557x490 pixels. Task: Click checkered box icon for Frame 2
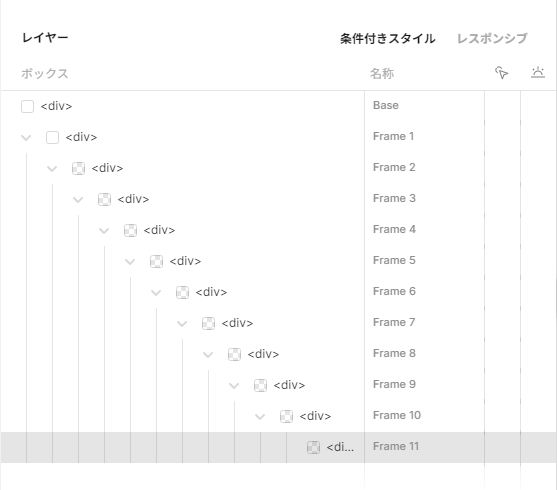coord(79,168)
